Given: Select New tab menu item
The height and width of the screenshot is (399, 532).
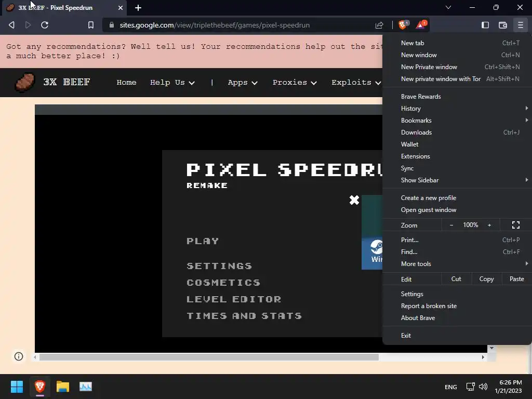Looking at the screenshot, I should (x=457, y=43).
